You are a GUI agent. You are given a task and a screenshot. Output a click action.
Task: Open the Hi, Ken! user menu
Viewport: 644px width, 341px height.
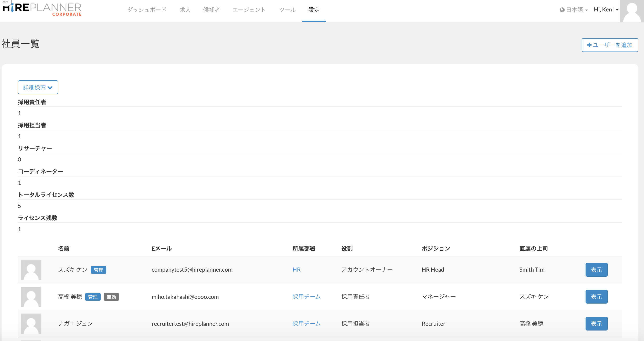pyautogui.click(x=606, y=10)
